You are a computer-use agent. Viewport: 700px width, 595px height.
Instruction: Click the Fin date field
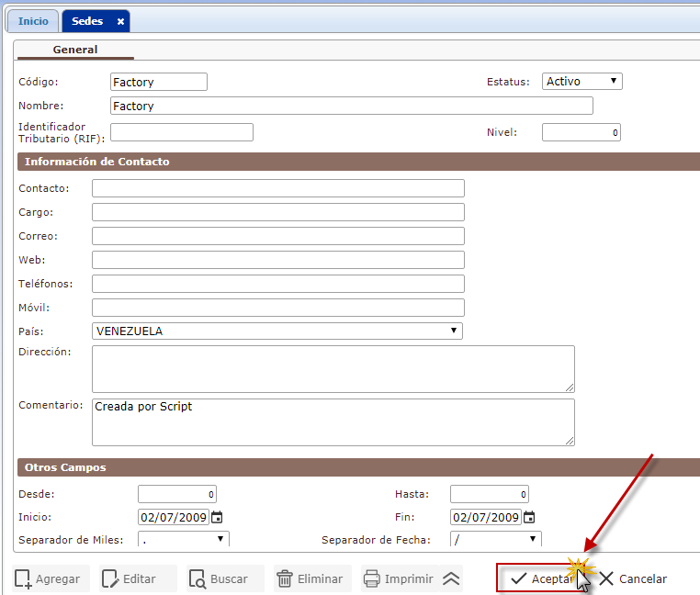pos(486,517)
